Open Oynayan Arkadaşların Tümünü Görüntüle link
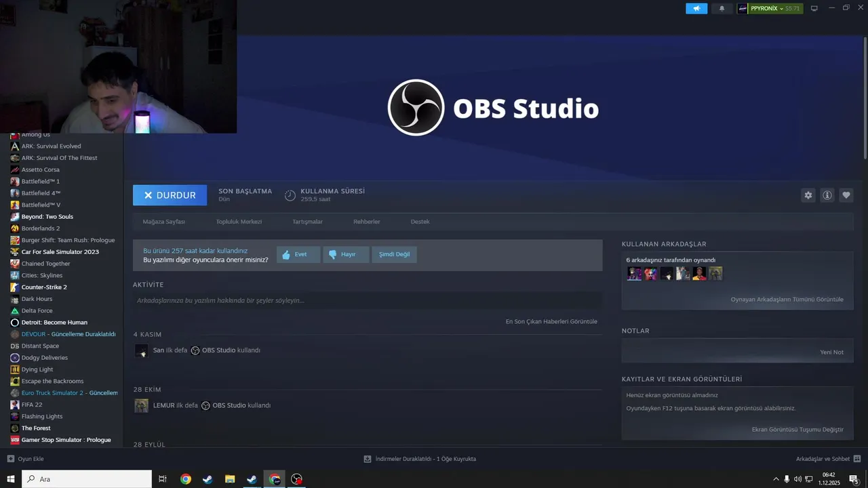868x488 pixels. coord(787,300)
